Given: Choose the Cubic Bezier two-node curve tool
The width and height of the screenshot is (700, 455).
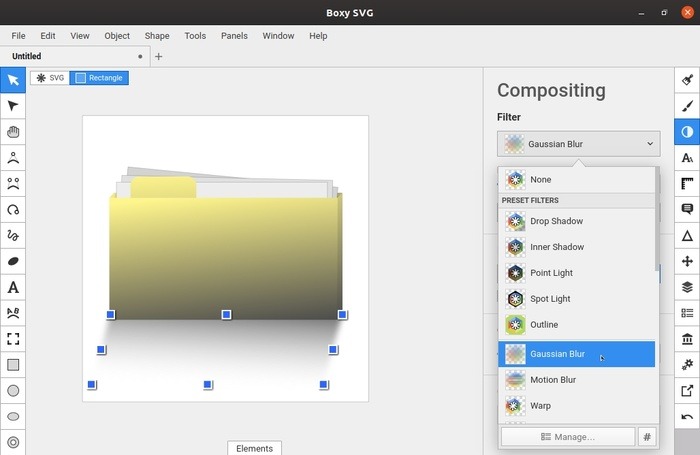Looking at the screenshot, I should point(13,184).
